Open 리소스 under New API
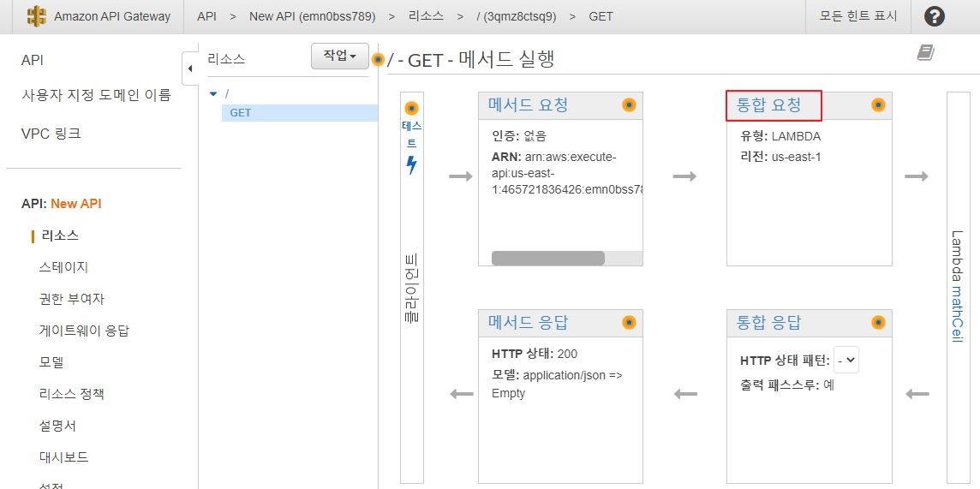This screenshot has height=489, width=980. coord(60,236)
